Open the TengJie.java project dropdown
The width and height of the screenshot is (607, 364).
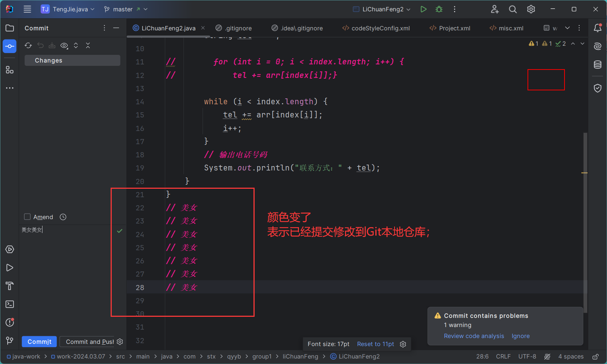pyautogui.click(x=68, y=9)
